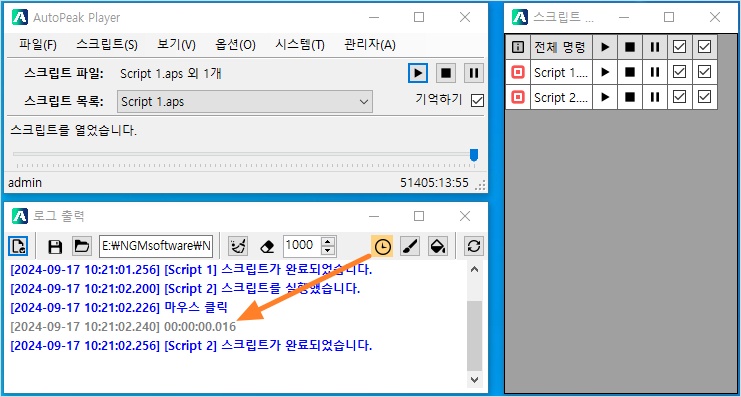Image resolution: width=741 pixels, height=397 pixels.
Task: Toggle the first checkbox for Script 2
Action: click(x=680, y=97)
